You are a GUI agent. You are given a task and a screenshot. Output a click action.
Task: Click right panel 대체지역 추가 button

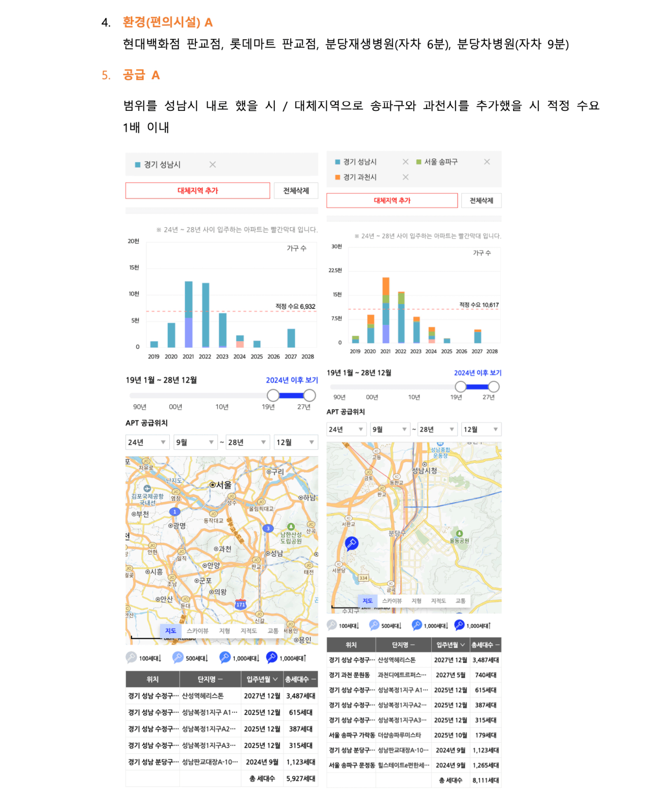point(392,200)
